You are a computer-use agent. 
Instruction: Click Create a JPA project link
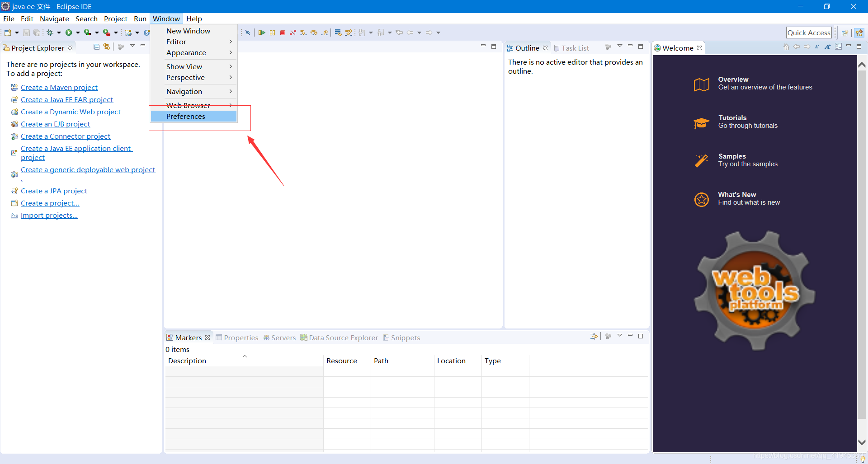tap(54, 191)
